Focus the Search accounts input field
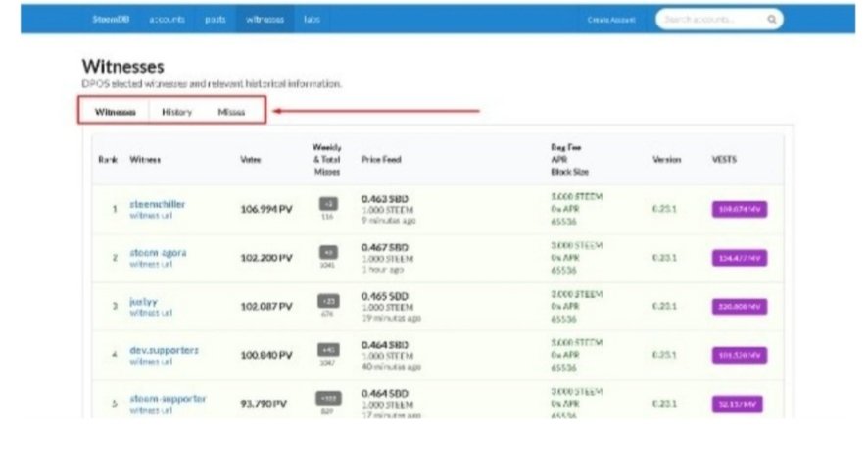Image resolution: width=868 pixels, height=455 pixels. click(x=718, y=20)
